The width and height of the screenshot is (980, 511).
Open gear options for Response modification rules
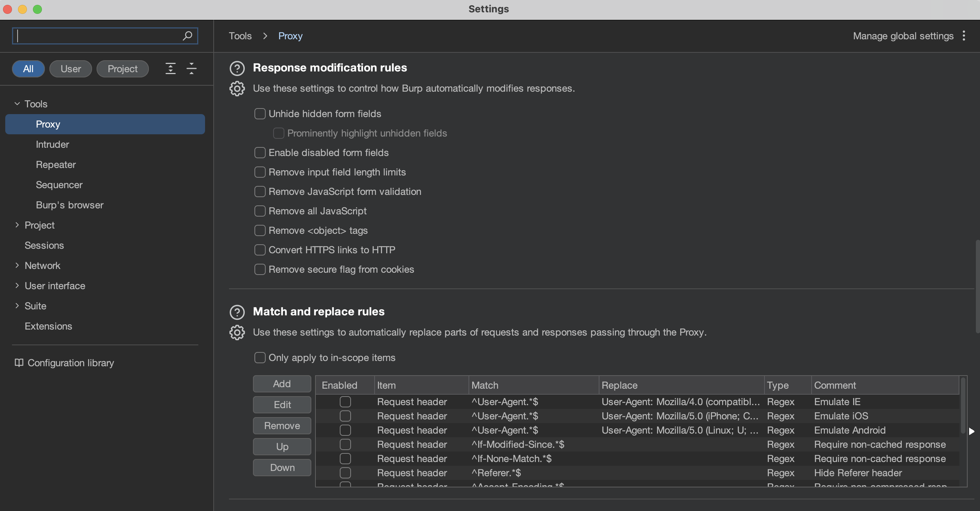[x=237, y=89]
